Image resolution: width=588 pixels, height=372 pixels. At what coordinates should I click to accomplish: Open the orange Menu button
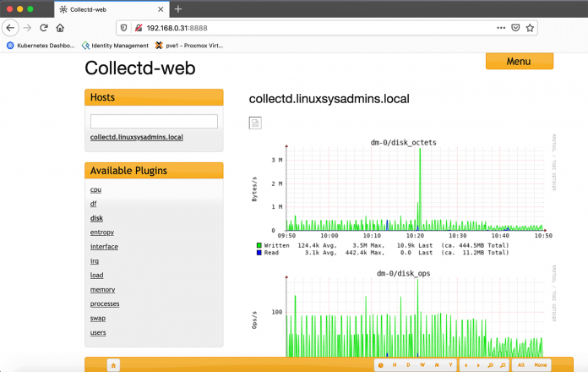[x=520, y=61]
